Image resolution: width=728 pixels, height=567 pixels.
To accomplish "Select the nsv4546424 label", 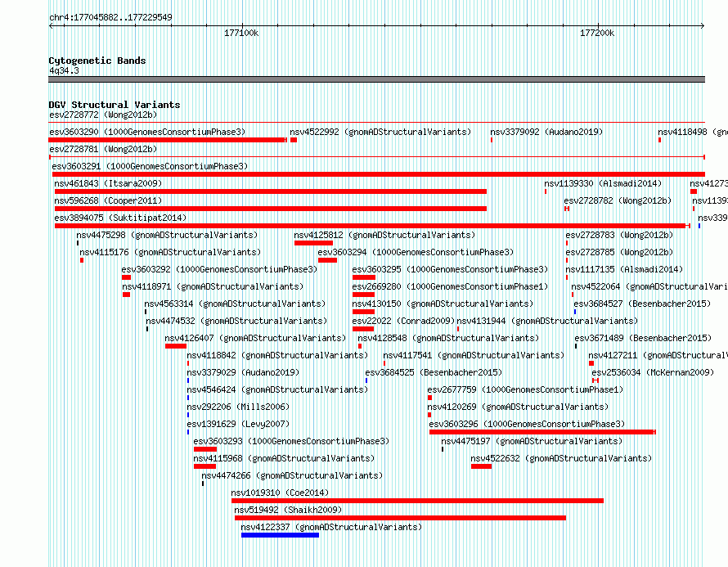I will (277, 389).
